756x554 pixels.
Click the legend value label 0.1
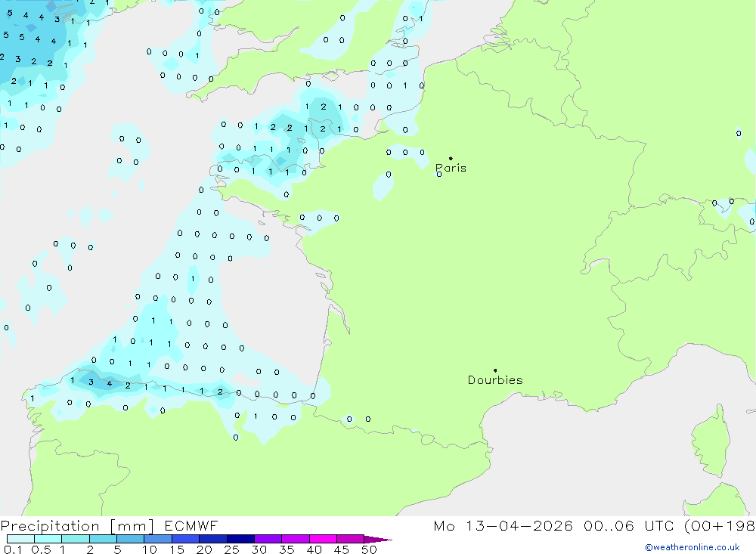pos(13,549)
